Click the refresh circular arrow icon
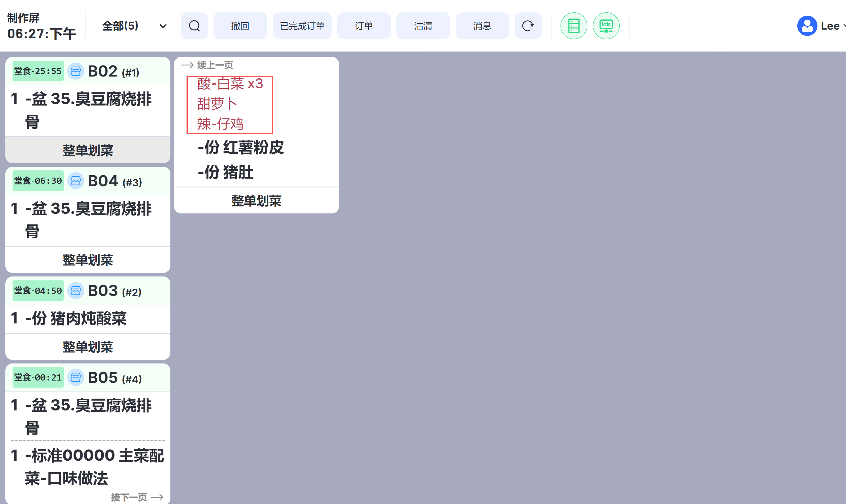846x504 pixels. (x=528, y=26)
